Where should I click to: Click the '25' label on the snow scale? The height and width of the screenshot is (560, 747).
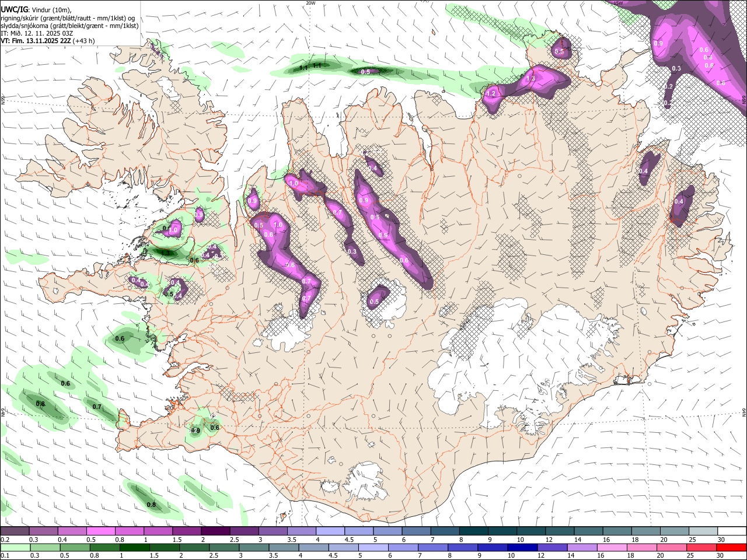(x=691, y=540)
